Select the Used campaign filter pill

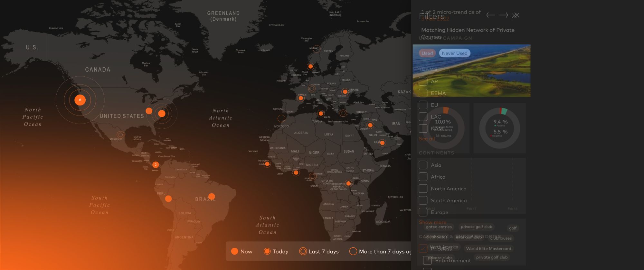tap(427, 53)
